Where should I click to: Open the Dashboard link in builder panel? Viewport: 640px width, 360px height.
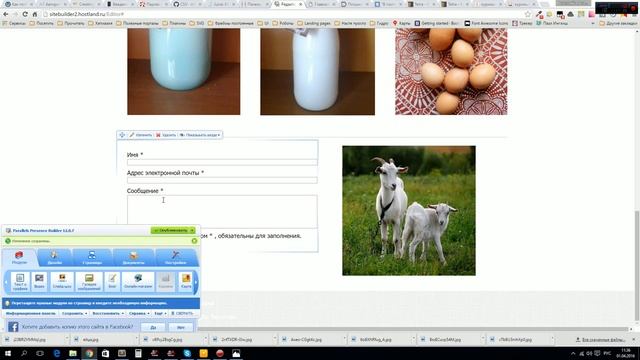(31, 313)
